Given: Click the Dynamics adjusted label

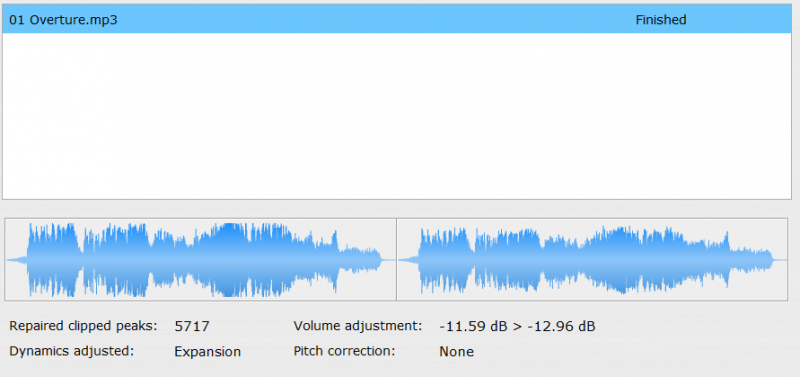Looking at the screenshot, I should 71,351.
